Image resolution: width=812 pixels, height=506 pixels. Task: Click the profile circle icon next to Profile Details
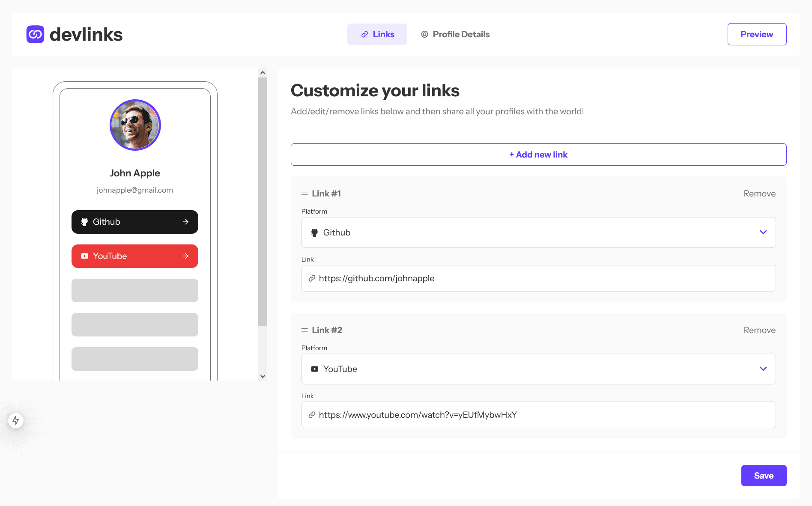tap(424, 34)
